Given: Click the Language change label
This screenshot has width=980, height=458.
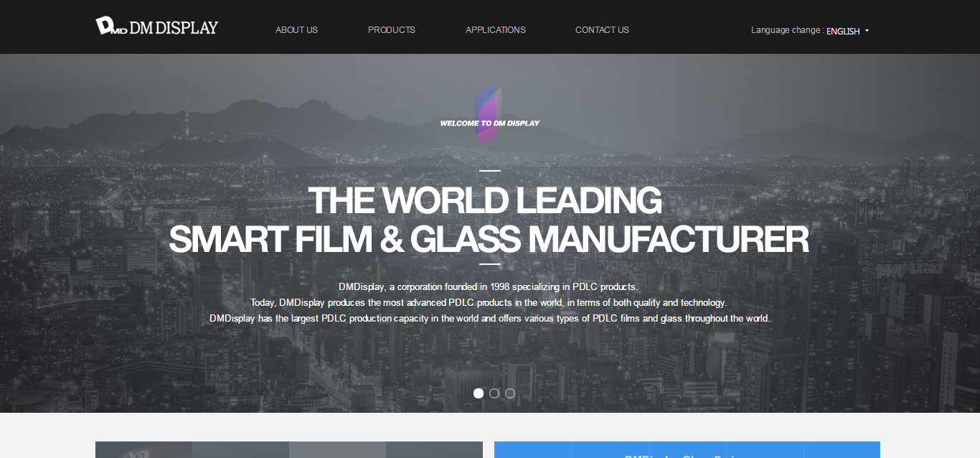Looking at the screenshot, I should 787,30.
